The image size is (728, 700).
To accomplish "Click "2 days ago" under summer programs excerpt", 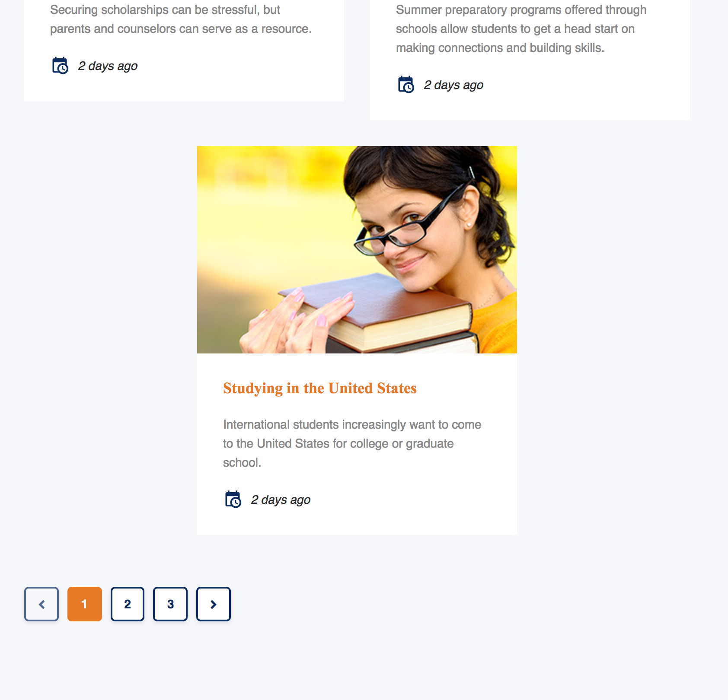I will (453, 85).
